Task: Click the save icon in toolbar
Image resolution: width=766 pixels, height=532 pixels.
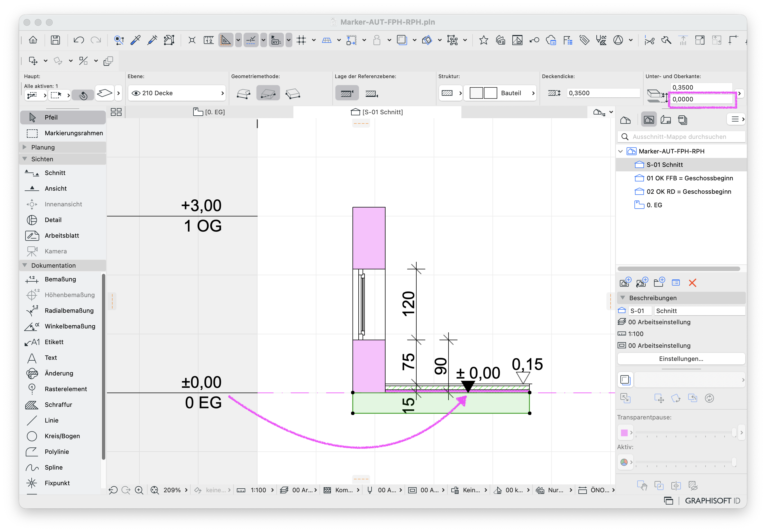Action: pos(55,40)
